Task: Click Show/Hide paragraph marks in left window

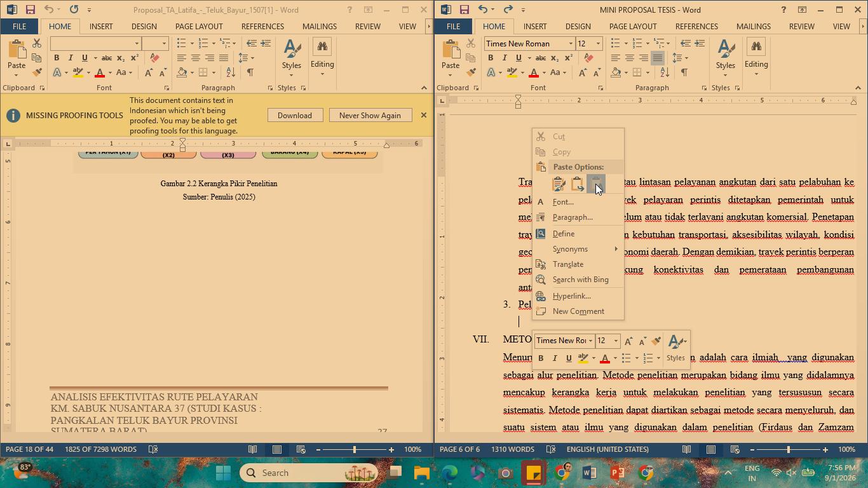Action: [x=250, y=72]
